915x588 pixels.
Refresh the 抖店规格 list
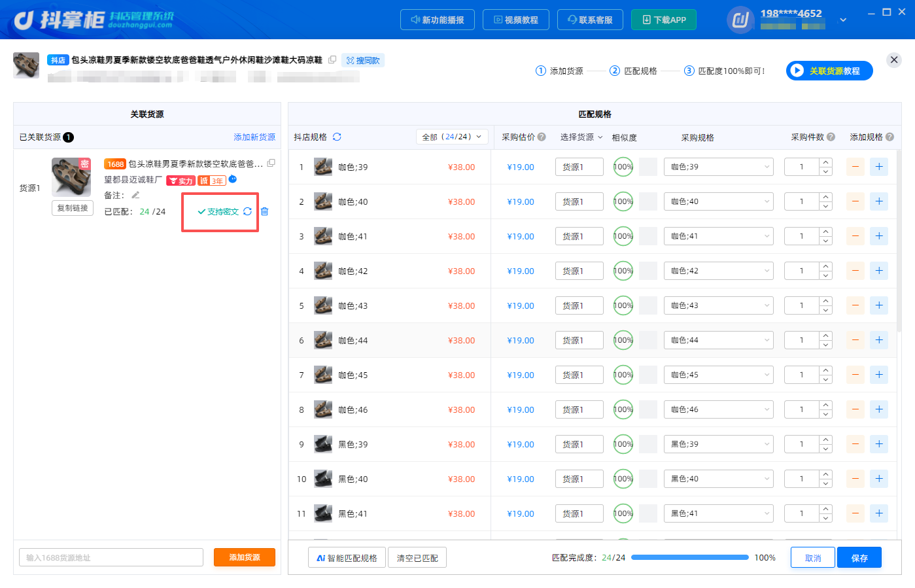337,137
